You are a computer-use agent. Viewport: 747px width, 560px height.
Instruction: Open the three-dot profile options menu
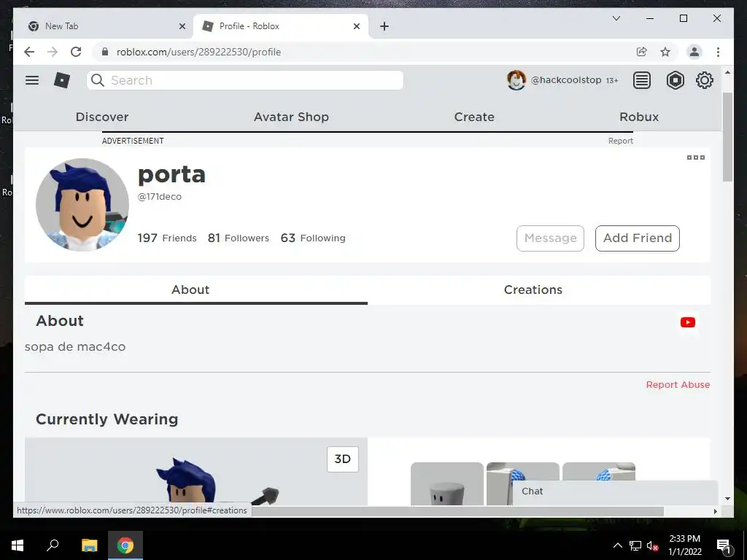click(695, 157)
